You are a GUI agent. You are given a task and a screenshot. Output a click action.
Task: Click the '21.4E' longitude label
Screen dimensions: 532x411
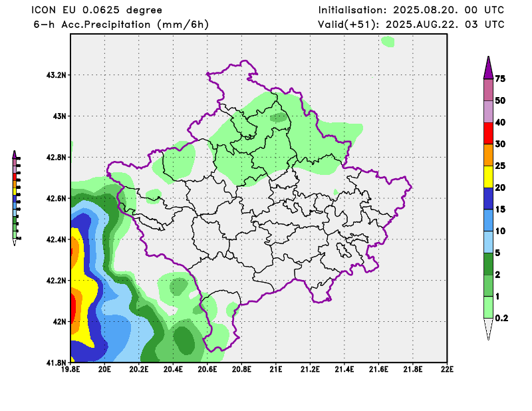344,369
